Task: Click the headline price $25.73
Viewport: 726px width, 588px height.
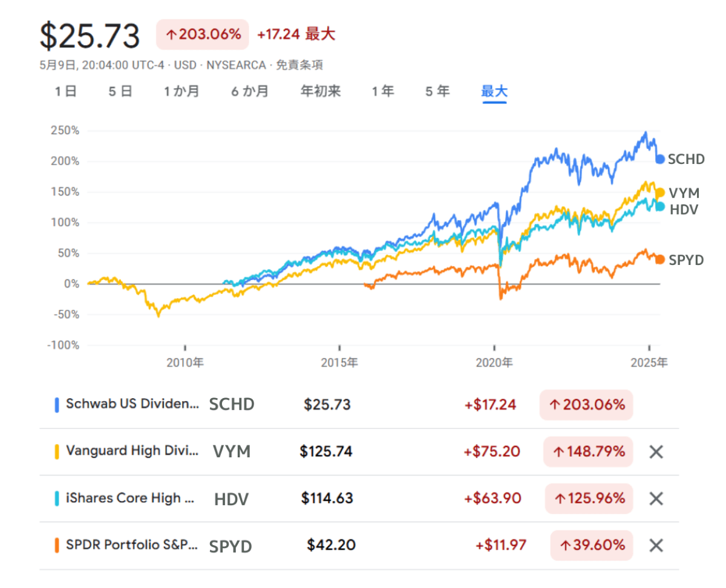Action: click(90, 36)
